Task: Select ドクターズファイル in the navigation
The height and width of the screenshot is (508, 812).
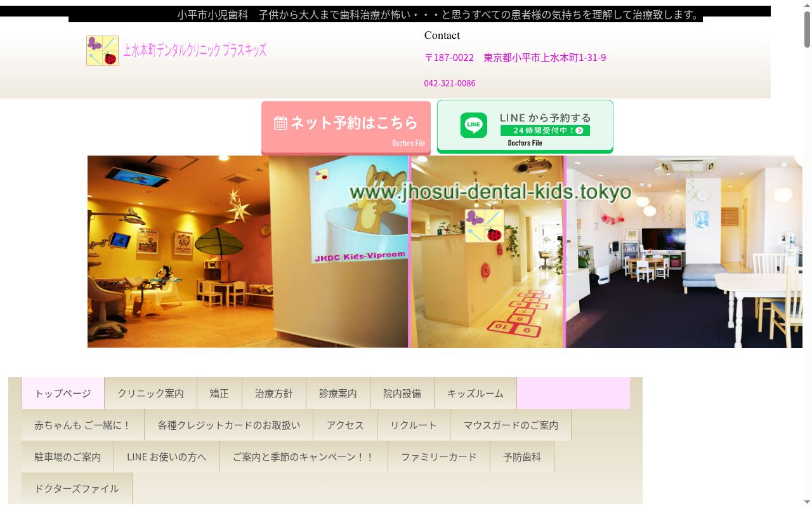Action: [77, 489]
